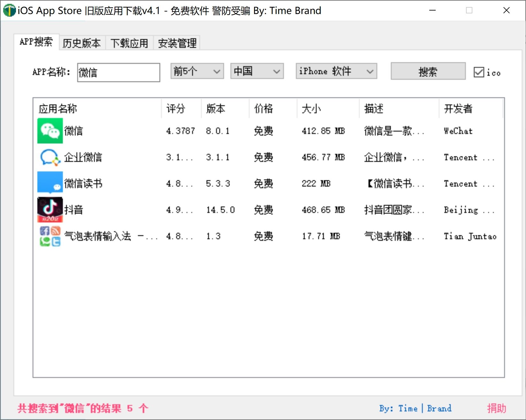The height and width of the screenshot is (420, 526).
Task: Click size 17.71 MB cell
Action: 321,236
